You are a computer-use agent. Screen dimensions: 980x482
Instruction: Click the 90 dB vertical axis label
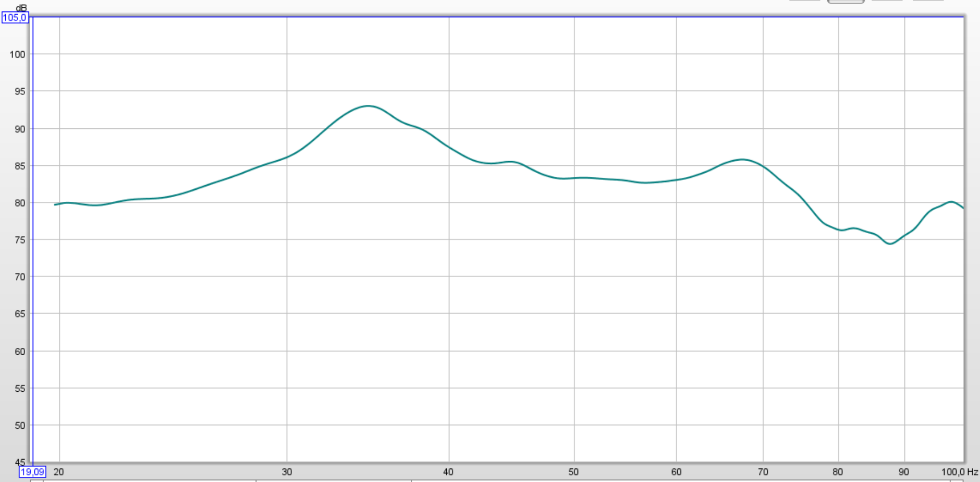tap(19, 129)
